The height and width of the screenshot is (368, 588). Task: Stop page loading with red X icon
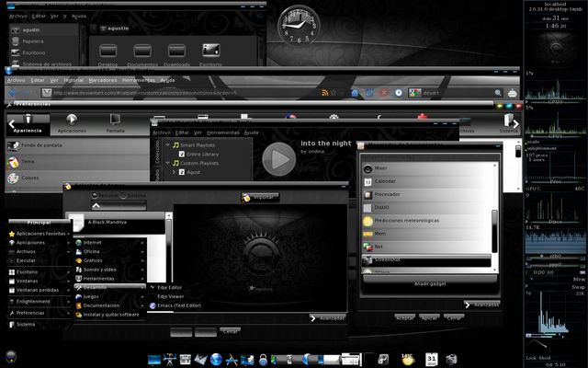click(x=384, y=93)
